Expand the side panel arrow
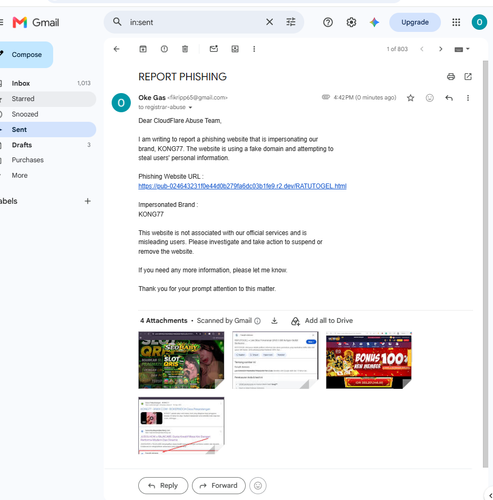 click(490, 496)
